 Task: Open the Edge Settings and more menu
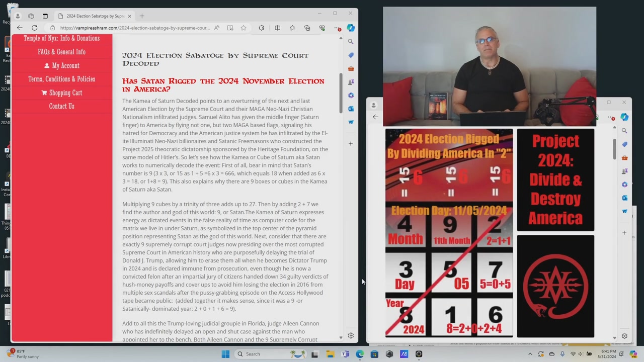[337, 28]
